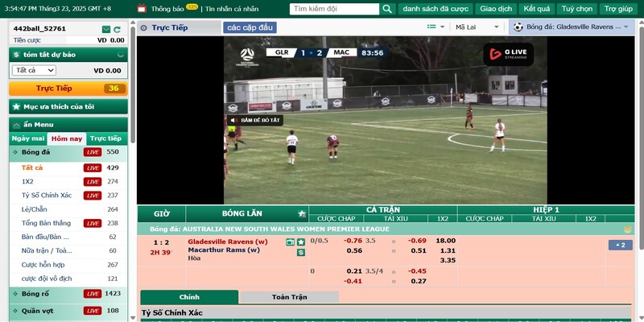The width and height of the screenshot is (644, 322).
Task: Click the green dollar icon under match star
Action: click(301, 252)
